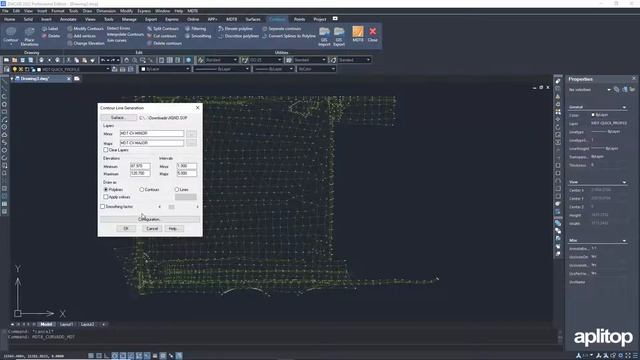Enable the Smoothing factor checkbox
The width and height of the screenshot is (640, 360).
point(102,207)
